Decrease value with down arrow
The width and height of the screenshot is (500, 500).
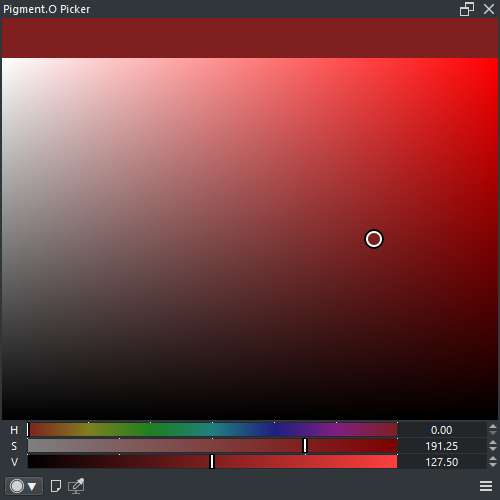493,465
